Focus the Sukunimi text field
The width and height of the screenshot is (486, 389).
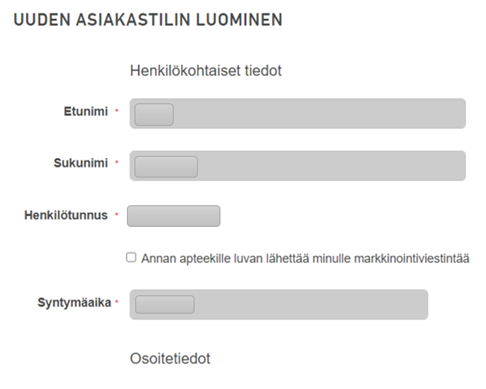[297, 166]
